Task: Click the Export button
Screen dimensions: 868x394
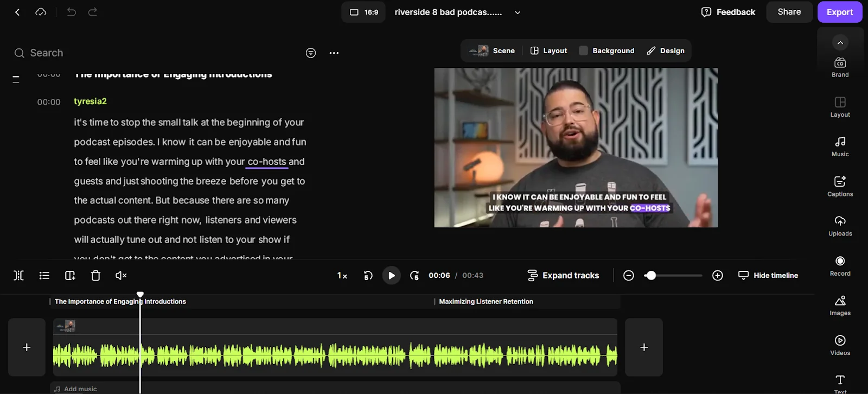Action: point(839,12)
